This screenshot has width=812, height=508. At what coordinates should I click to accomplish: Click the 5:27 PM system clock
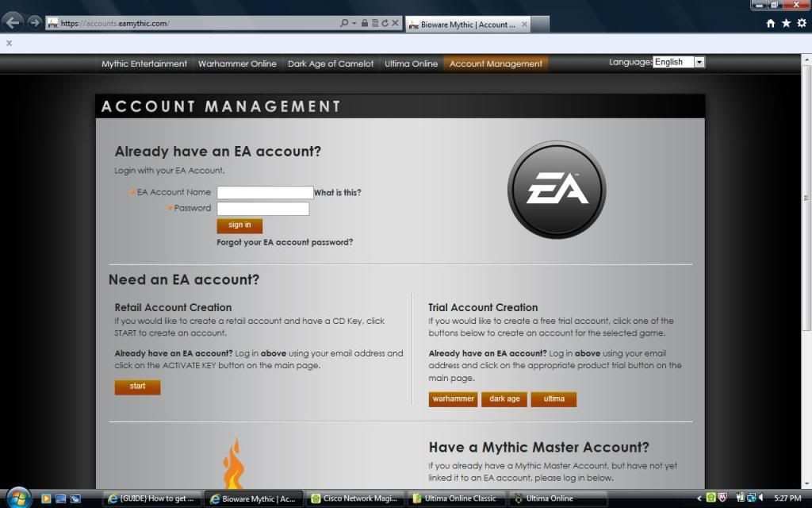pos(787,498)
